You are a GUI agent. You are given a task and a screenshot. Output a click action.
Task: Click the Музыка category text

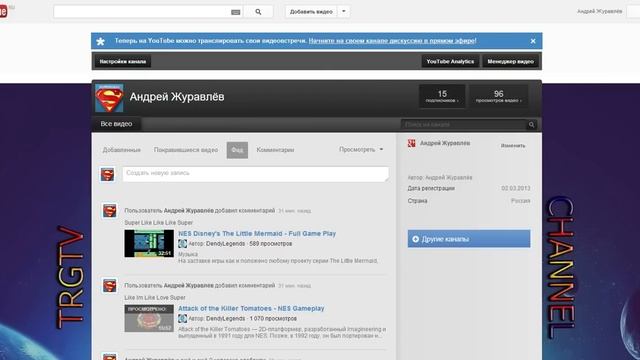point(188,254)
